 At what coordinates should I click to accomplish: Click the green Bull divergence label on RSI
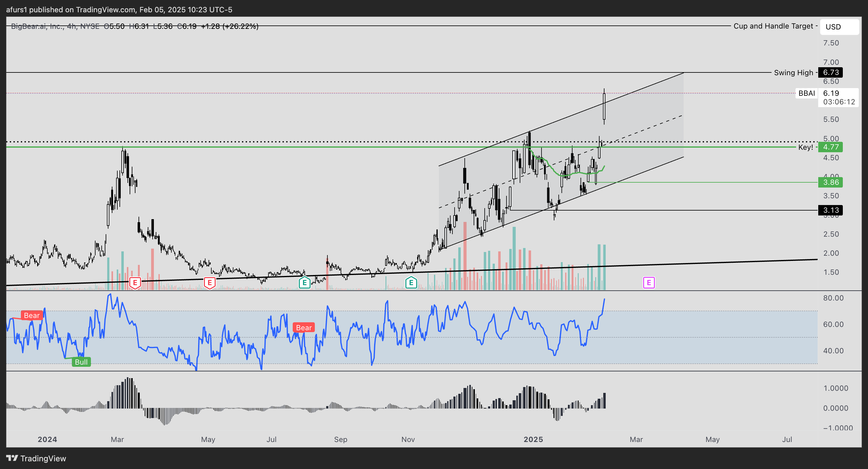81,362
